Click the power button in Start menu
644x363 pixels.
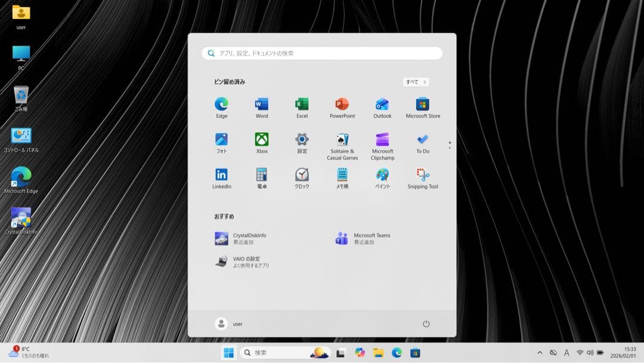point(426,324)
